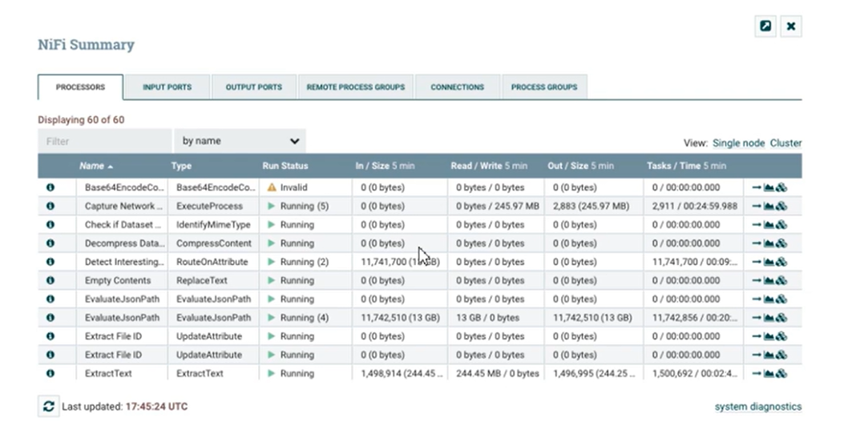Sort by Read / Write column header
868x426 pixels.
(489, 166)
